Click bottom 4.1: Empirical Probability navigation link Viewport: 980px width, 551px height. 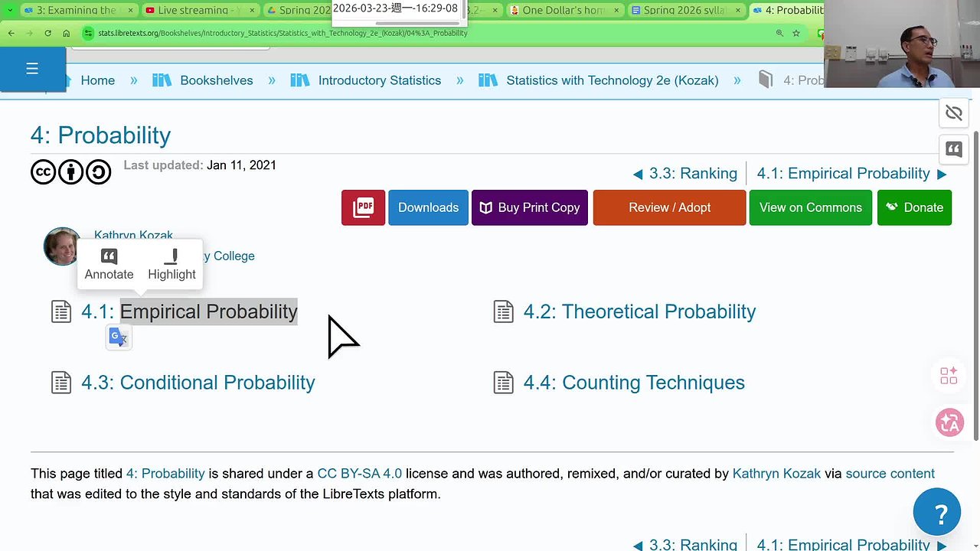[852, 544]
